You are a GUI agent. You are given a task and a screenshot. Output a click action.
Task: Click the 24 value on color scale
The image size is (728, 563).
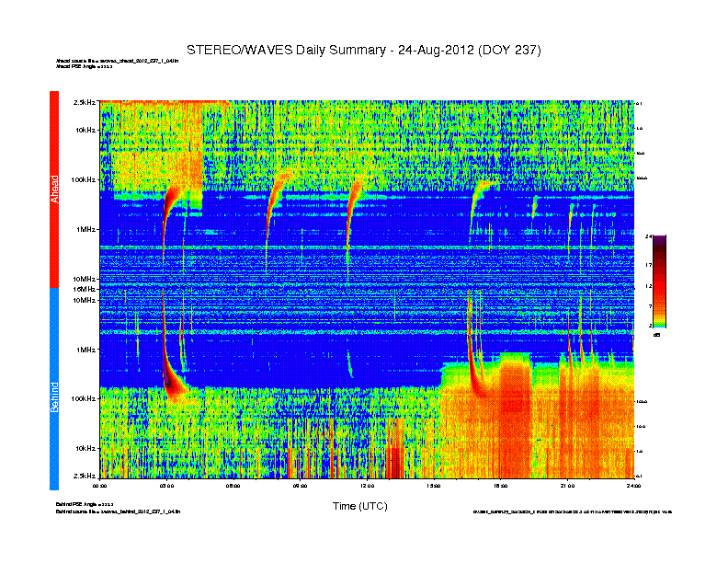pyautogui.click(x=649, y=237)
